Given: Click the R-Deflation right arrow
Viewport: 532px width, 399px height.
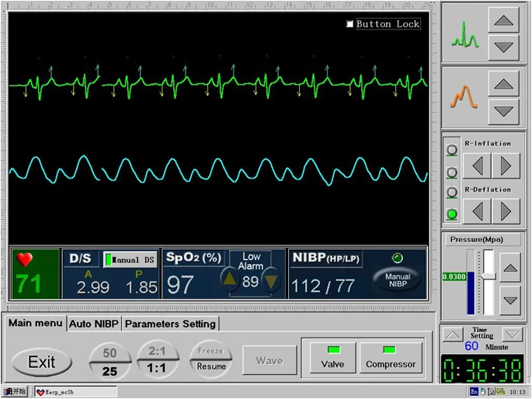Looking at the screenshot, I should [506, 210].
